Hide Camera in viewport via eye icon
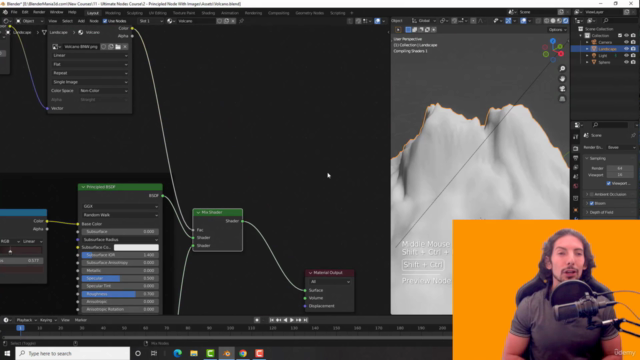The image size is (640, 360). [x=627, y=42]
